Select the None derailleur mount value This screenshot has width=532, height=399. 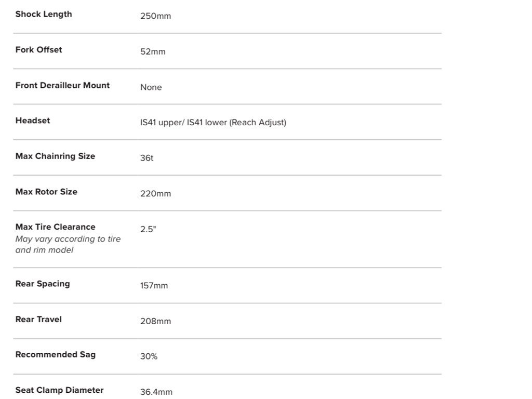pyautogui.click(x=151, y=87)
